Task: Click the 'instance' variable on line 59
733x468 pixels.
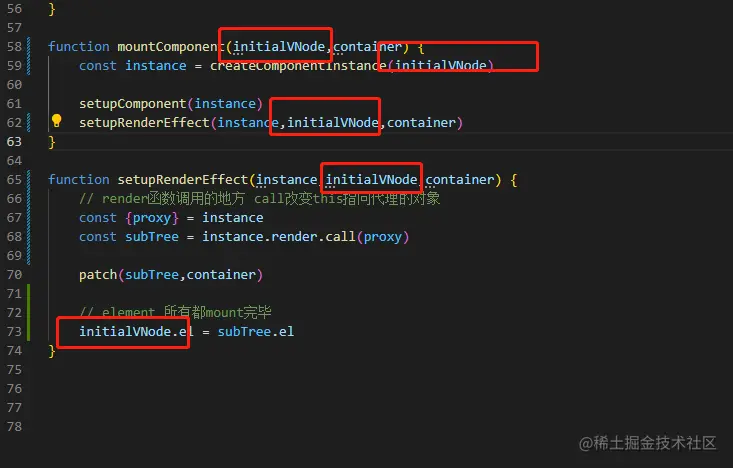Action: point(156,65)
